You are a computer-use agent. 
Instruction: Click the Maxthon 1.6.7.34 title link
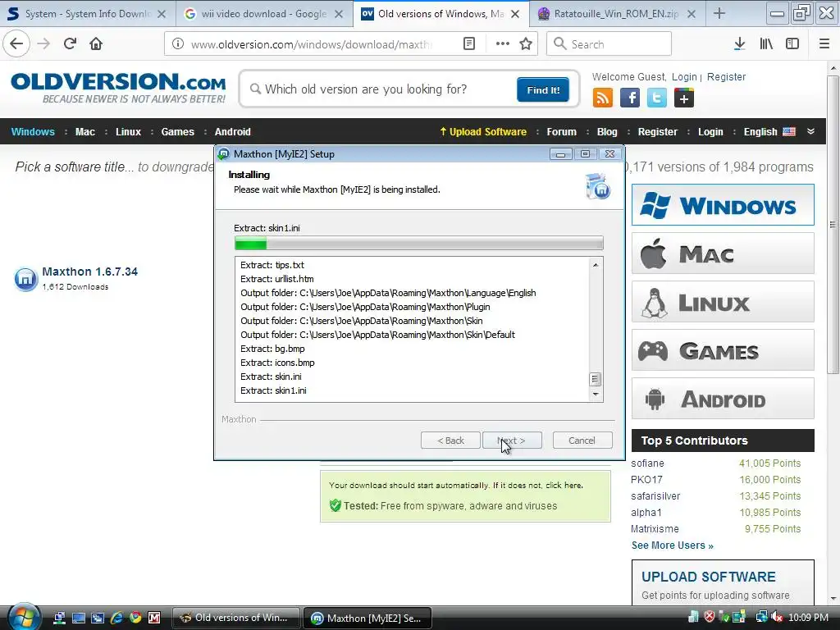click(x=90, y=272)
